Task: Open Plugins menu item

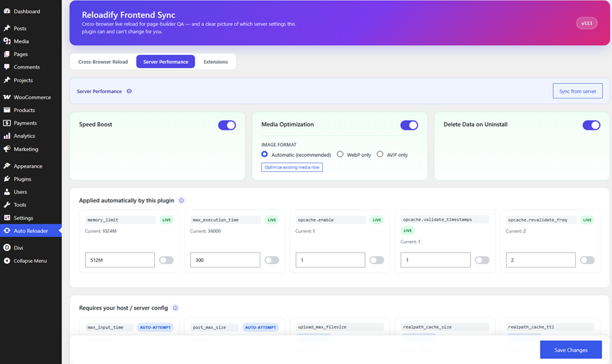Action: click(31, 179)
